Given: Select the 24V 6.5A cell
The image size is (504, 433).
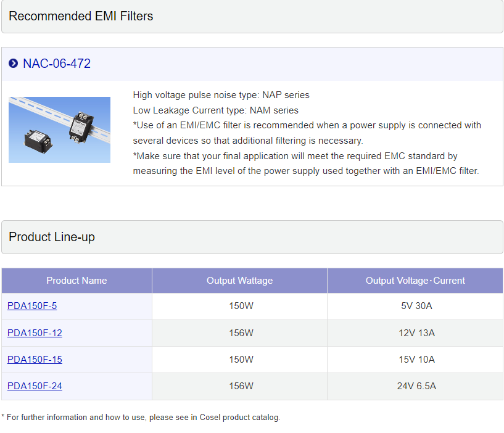Looking at the screenshot, I should click(x=416, y=386).
